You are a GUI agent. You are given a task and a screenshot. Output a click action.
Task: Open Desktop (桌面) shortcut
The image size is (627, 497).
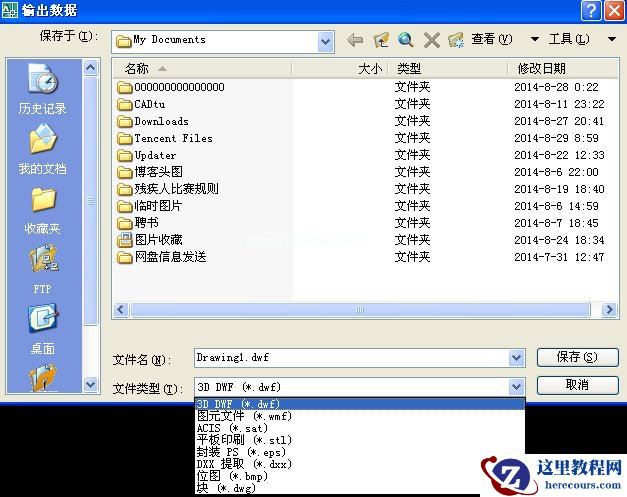43,330
